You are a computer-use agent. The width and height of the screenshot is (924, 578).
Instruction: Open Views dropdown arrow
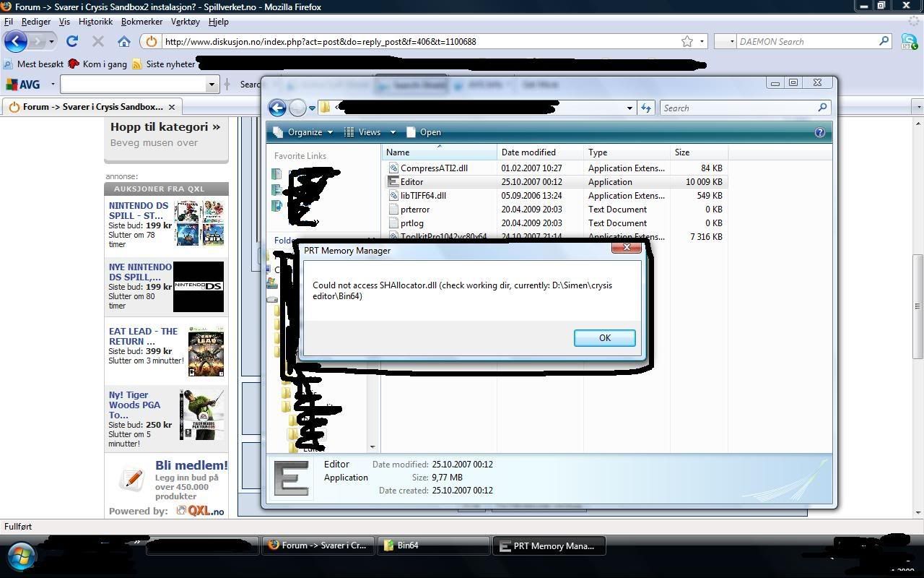point(393,132)
